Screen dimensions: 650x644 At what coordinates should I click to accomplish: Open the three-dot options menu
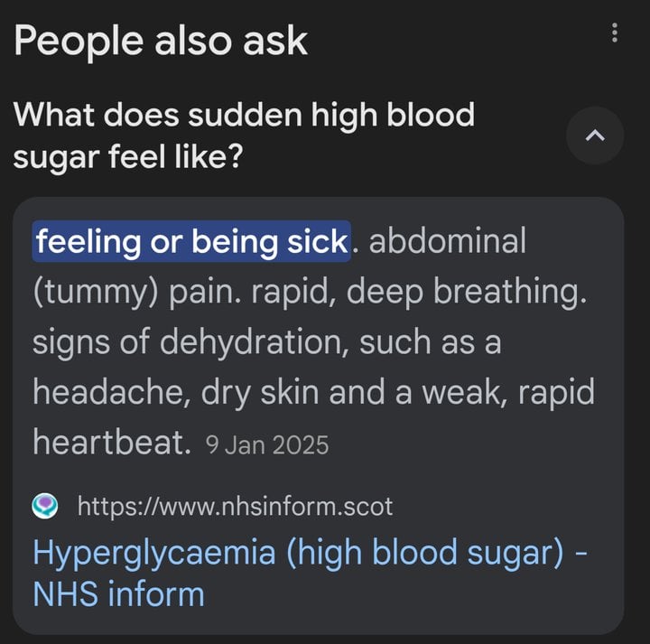pyautogui.click(x=615, y=33)
